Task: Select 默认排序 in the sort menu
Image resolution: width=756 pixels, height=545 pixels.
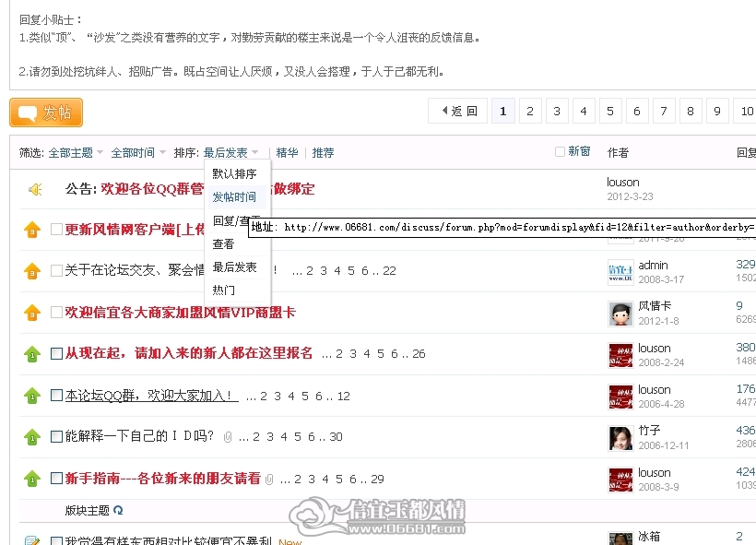Action: click(x=235, y=174)
